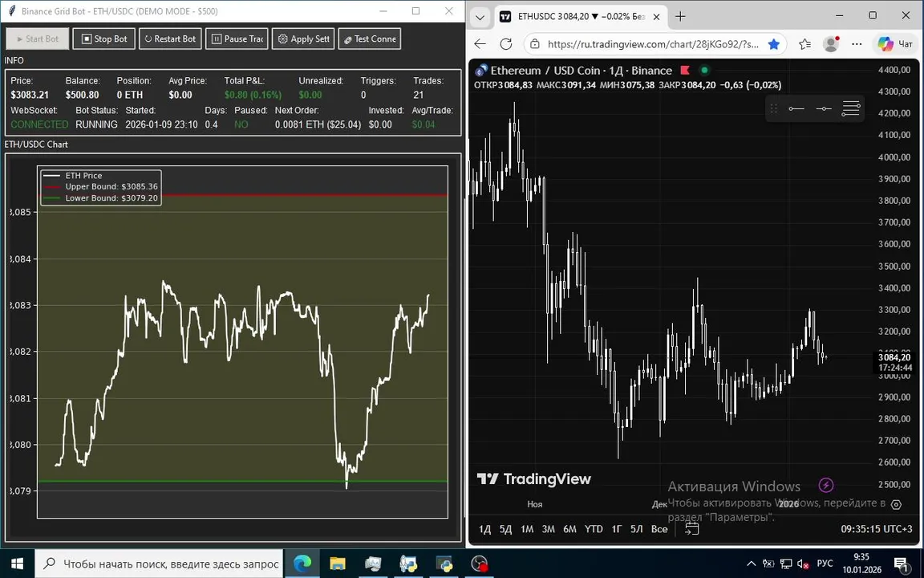924x578 pixels.
Task: Click the CONNECTED WebSocket status text
Action: (x=39, y=124)
